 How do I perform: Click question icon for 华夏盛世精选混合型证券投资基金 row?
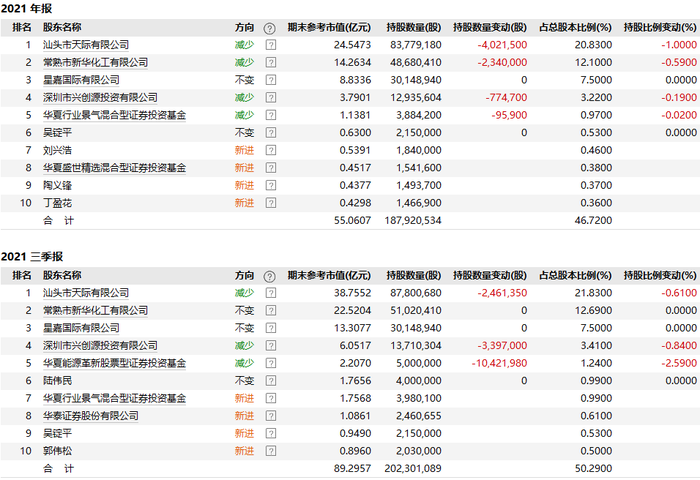click(x=271, y=168)
